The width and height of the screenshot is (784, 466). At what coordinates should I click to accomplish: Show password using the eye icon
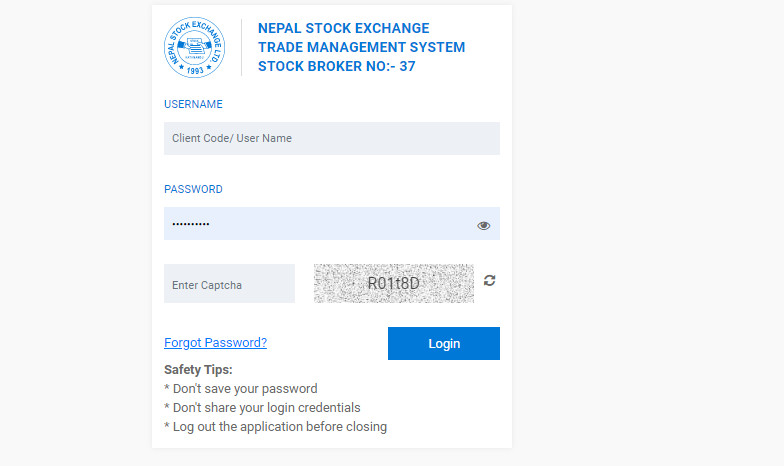point(484,226)
